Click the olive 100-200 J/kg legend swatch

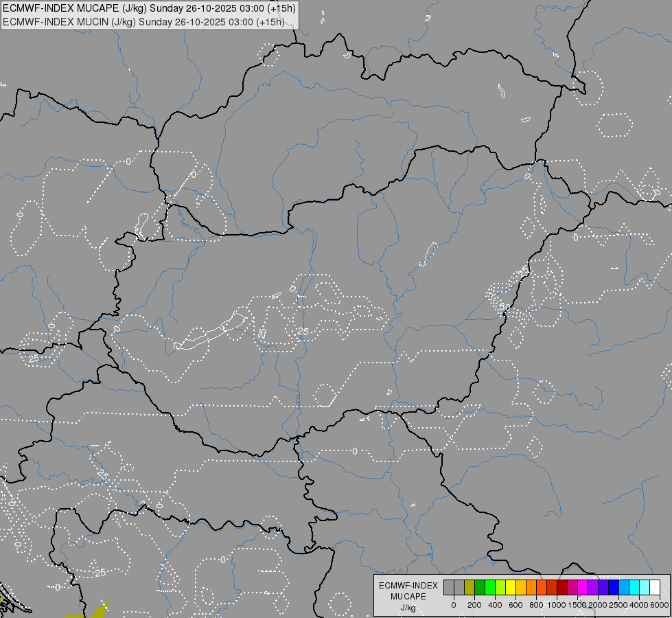[x=470, y=587]
